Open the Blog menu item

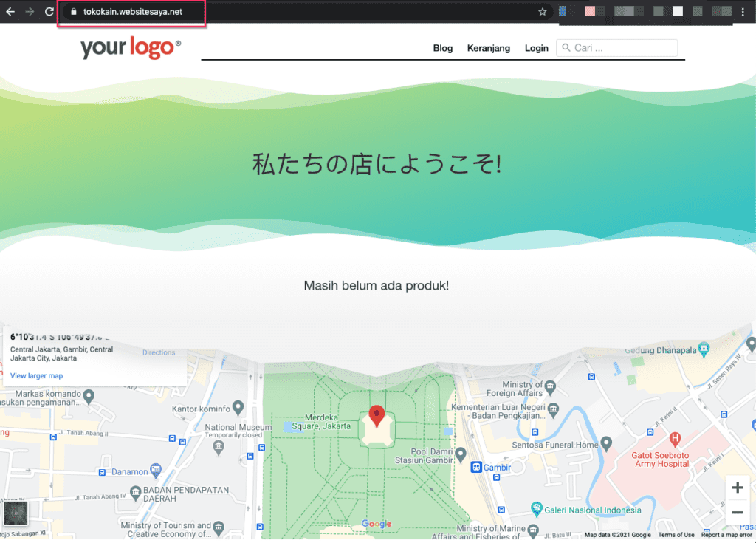click(443, 48)
